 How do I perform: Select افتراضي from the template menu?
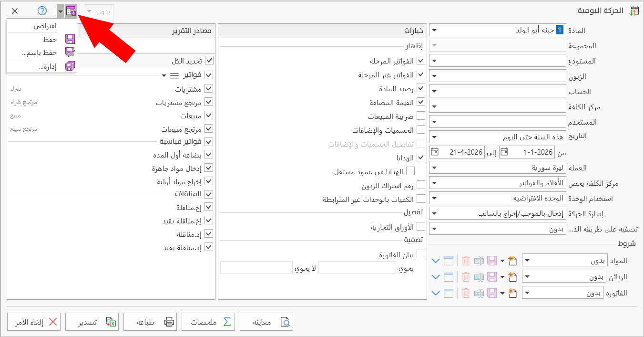42,26
